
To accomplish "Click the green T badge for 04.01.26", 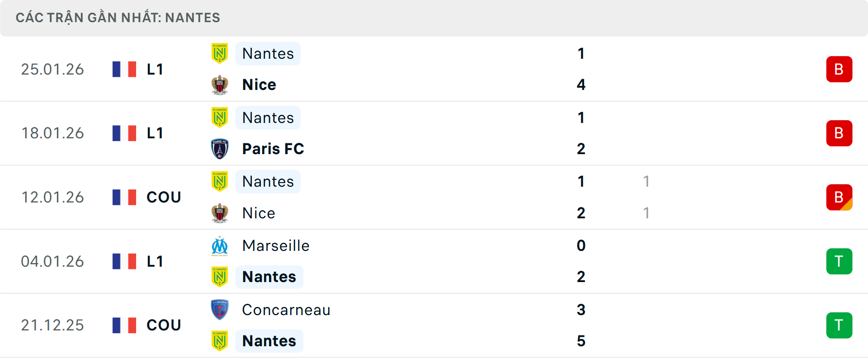I will coord(839,261).
